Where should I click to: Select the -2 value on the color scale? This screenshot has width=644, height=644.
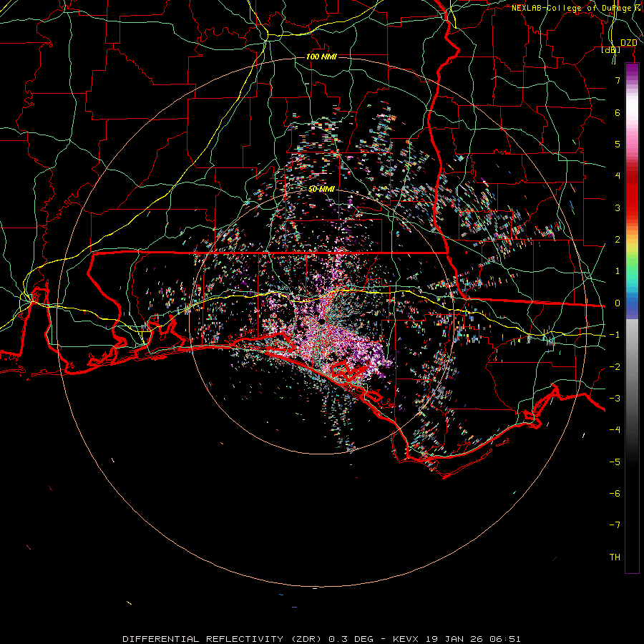click(615, 367)
